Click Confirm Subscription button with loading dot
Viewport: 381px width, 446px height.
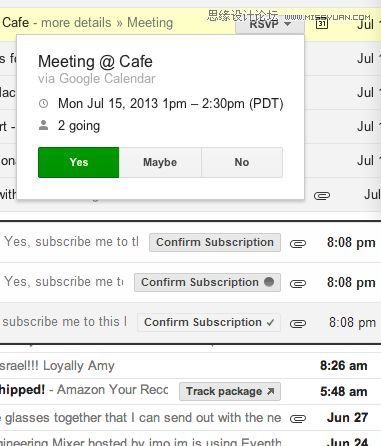207,282
